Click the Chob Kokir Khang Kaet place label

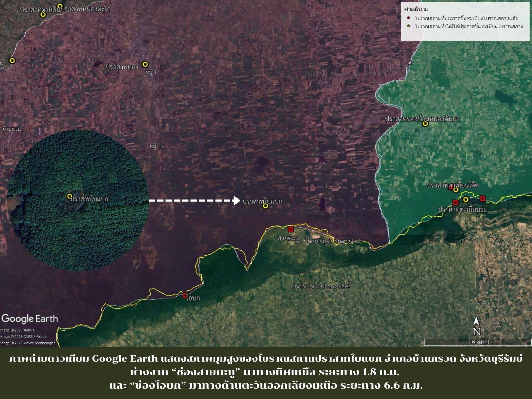(320, 286)
